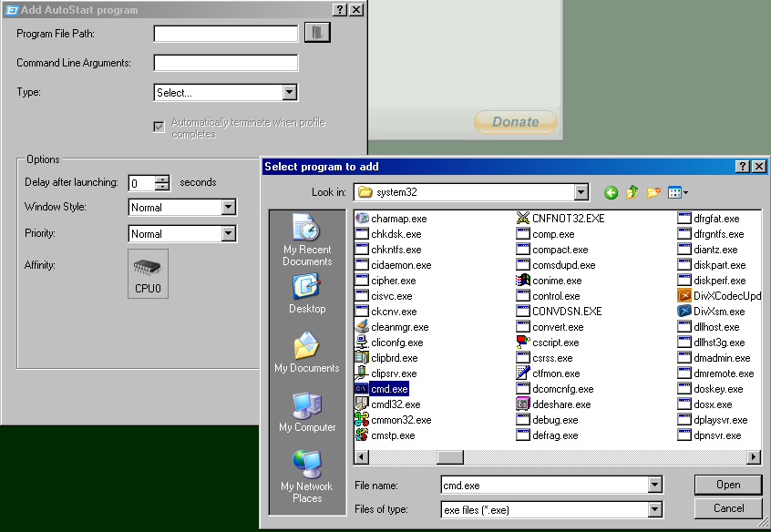Screen dimensions: 771x532
Task: Open the Window Style dropdown
Action: (228, 208)
